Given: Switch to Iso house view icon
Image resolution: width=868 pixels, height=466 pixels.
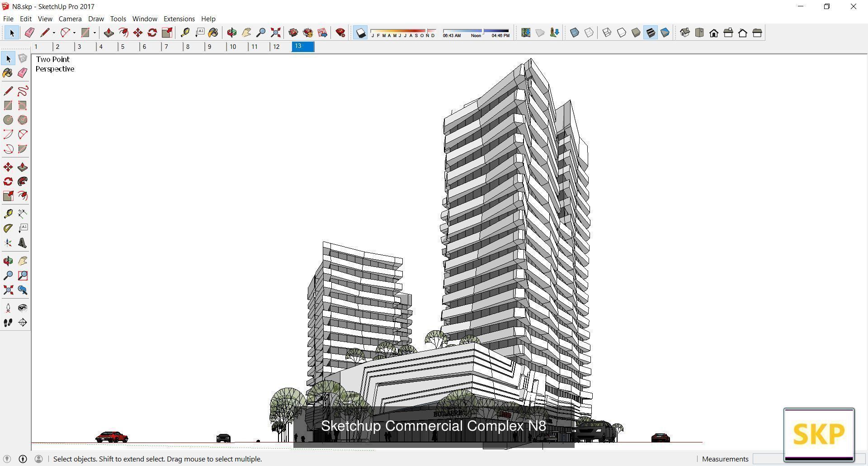Looking at the screenshot, I should 684,33.
